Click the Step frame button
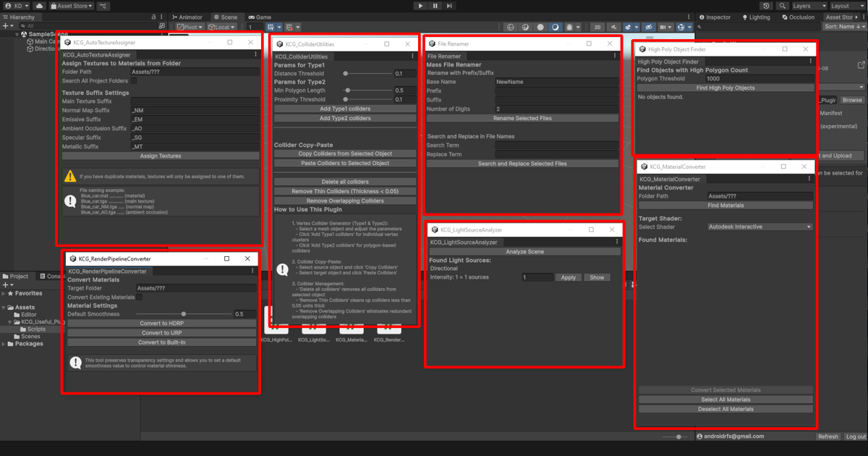 450,6
